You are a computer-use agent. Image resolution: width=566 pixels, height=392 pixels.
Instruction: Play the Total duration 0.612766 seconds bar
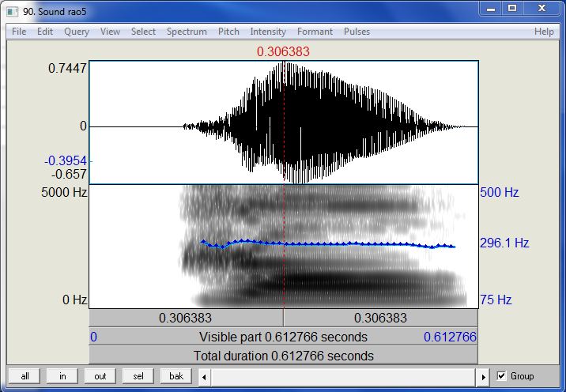point(283,356)
